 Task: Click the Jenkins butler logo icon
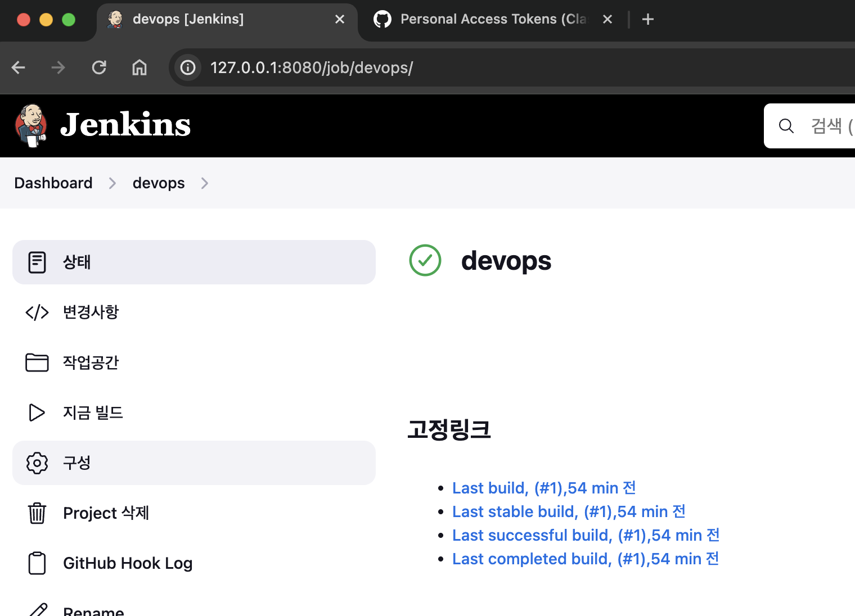click(31, 125)
